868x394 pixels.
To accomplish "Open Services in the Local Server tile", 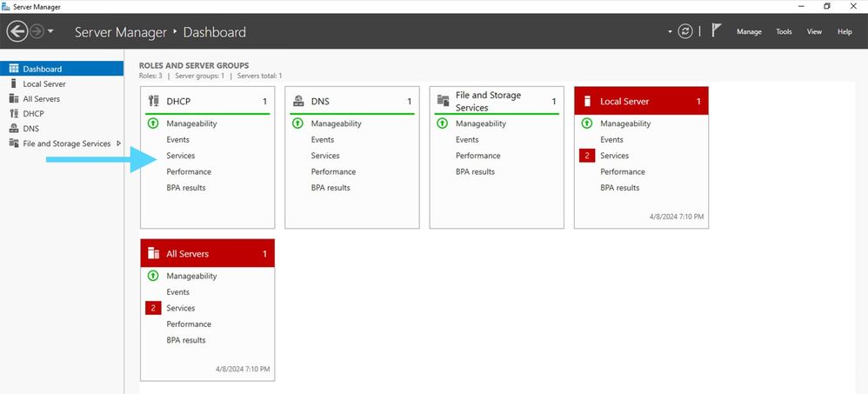I will 614,156.
